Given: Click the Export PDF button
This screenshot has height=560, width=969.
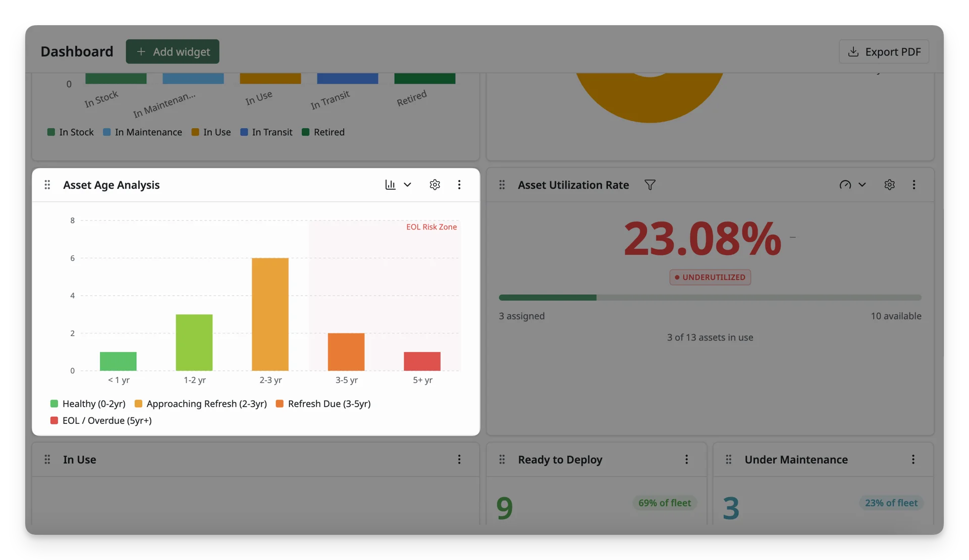Looking at the screenshot, I should (x=884, y=51).
